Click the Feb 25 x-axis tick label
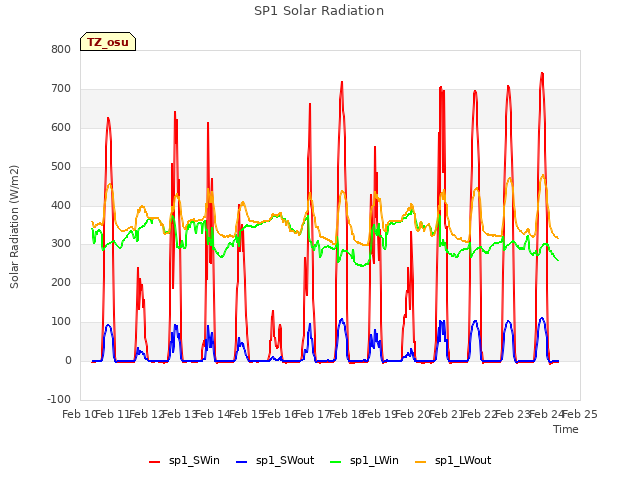 point(580,415)
